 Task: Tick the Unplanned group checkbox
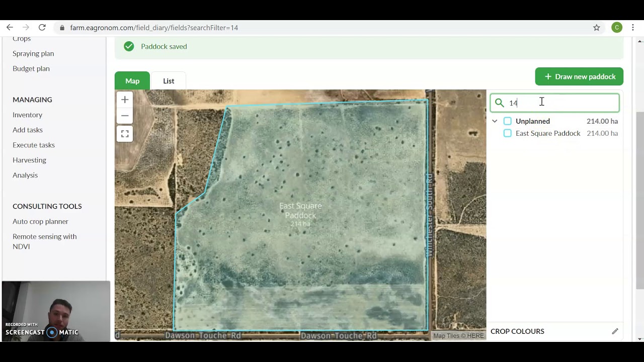point(508,121)
